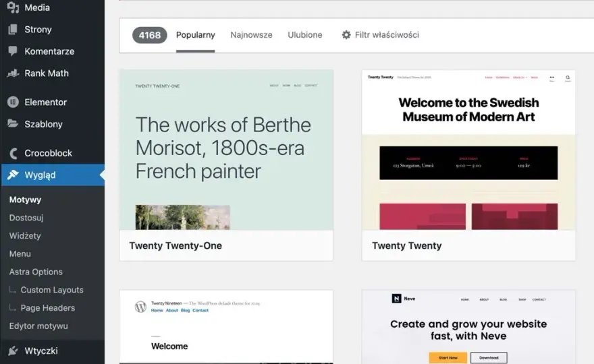Select the Neve theme thumbnail
Screen dimensions: 594x364
(x=468, y=328)
